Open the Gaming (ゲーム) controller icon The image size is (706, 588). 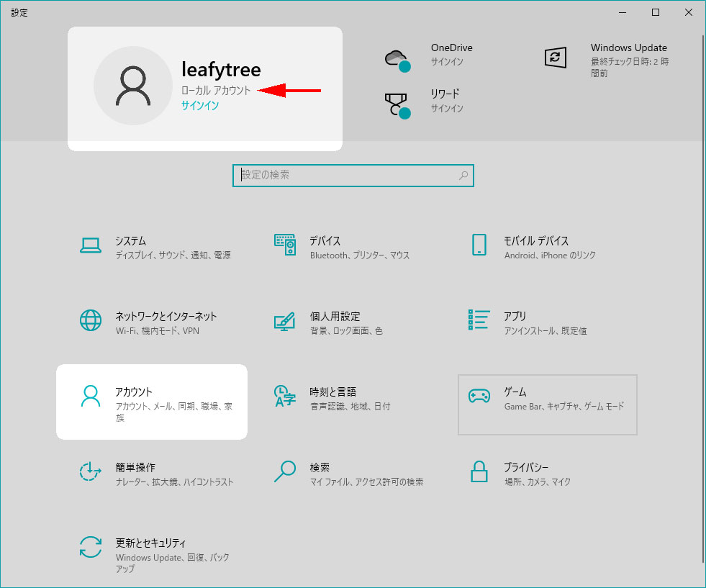point(479,397)
